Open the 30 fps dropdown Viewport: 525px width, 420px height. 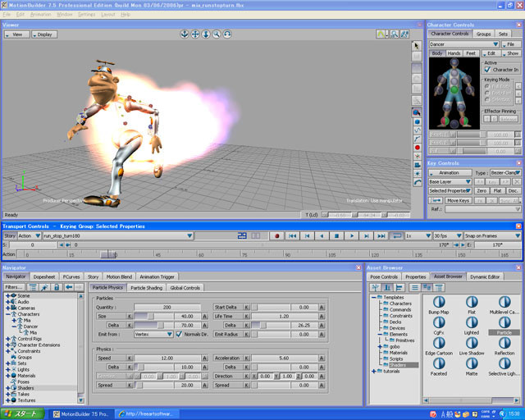(x=448, y=235)
